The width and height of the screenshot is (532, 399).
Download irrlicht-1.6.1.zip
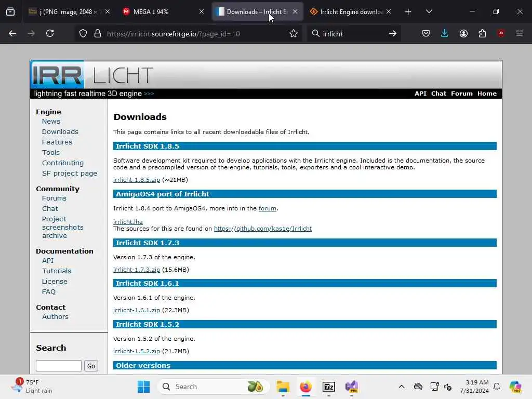137,310
